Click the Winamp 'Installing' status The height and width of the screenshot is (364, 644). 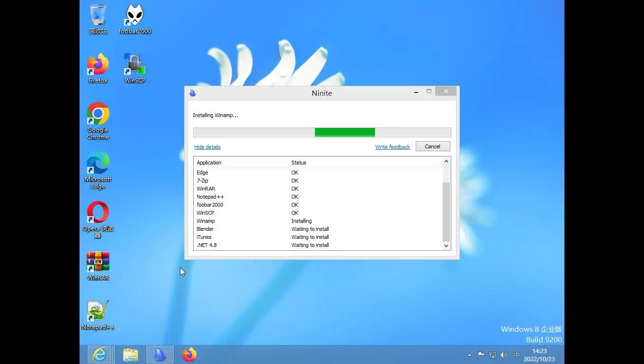[302, 221]
